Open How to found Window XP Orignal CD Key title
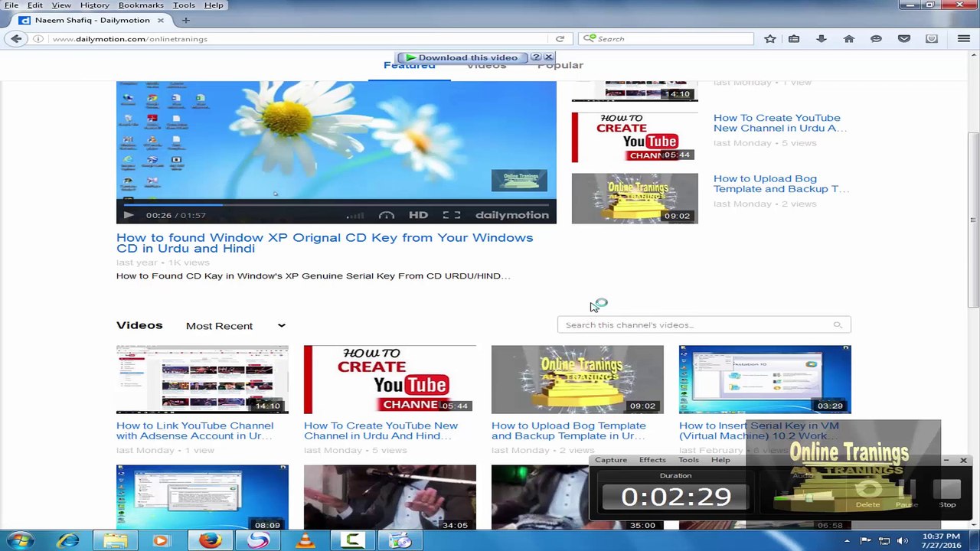Viewport: 980px width, 551px height. 325,243
